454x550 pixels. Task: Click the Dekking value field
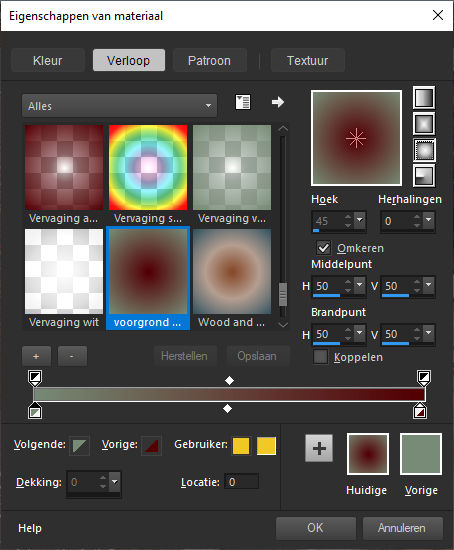[84, 482]
